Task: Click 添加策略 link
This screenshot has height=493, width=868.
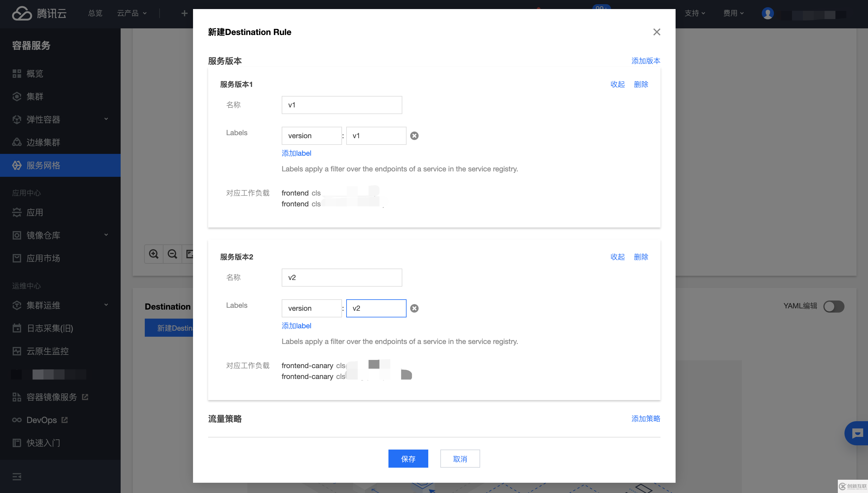Action: click(x=646, y=419)
